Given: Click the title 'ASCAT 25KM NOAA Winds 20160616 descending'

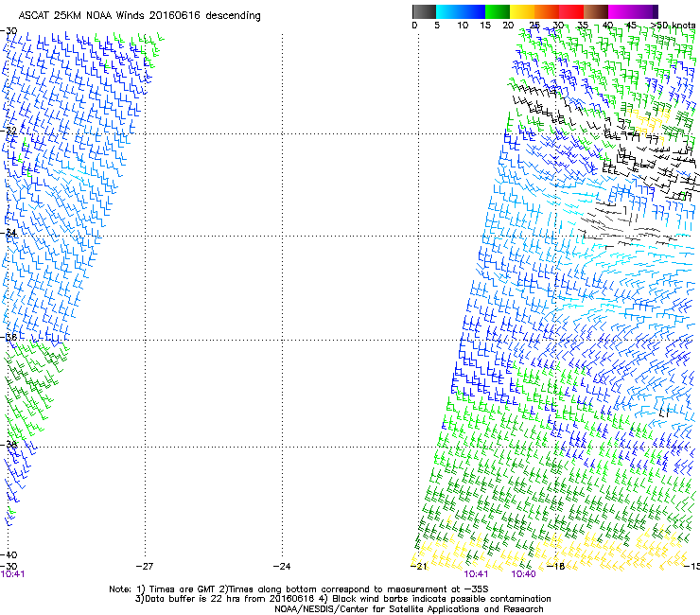Looking at the screenshot, I should click(139, 16).
